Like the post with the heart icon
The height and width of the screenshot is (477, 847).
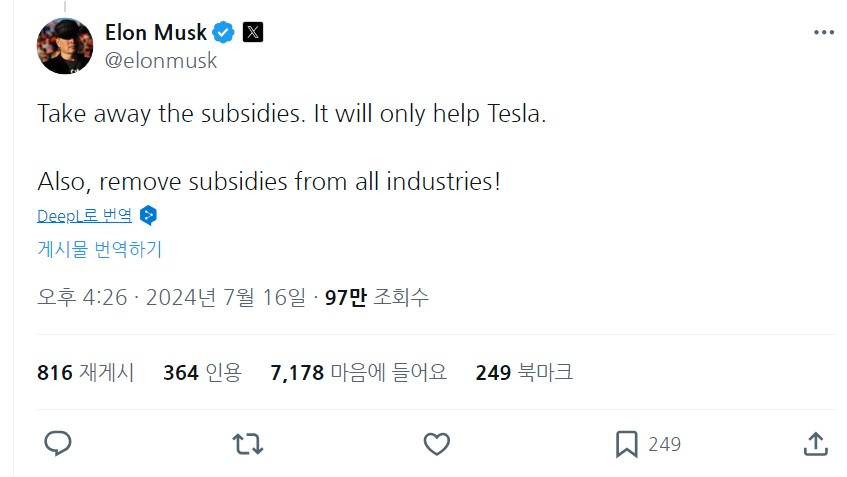[435, 443]
